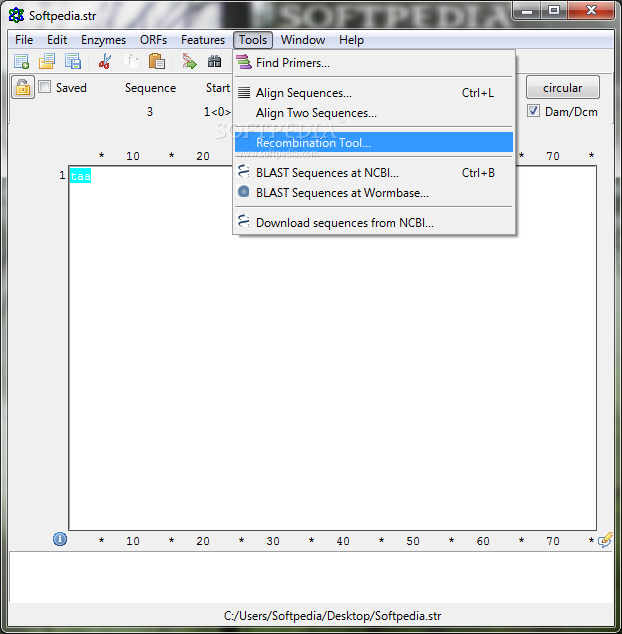Cut selection with the scissors icon
Viewport: 622px width, 634px height.
(105, 61)
